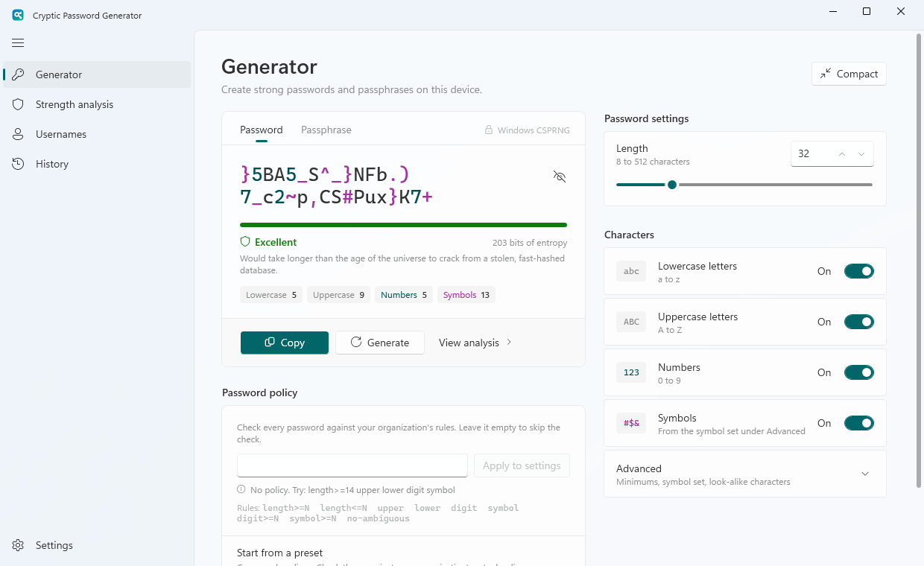
Task: Click the ABC uppercase letters icon
Action: pos(631,322)
